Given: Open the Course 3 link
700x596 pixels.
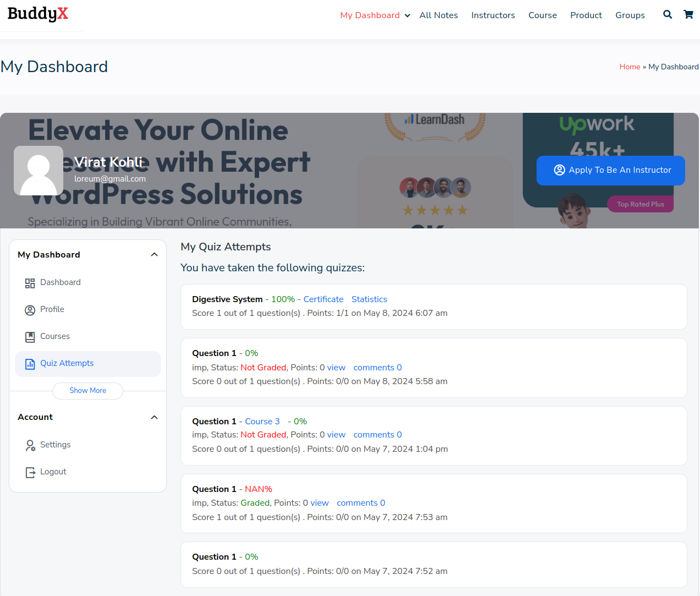Looking at the screenshot, I should [262, 422].
